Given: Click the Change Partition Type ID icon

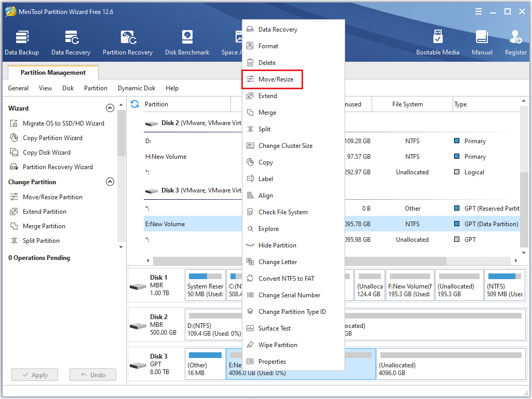Looking at the screenshot, I should pos(250,311).
